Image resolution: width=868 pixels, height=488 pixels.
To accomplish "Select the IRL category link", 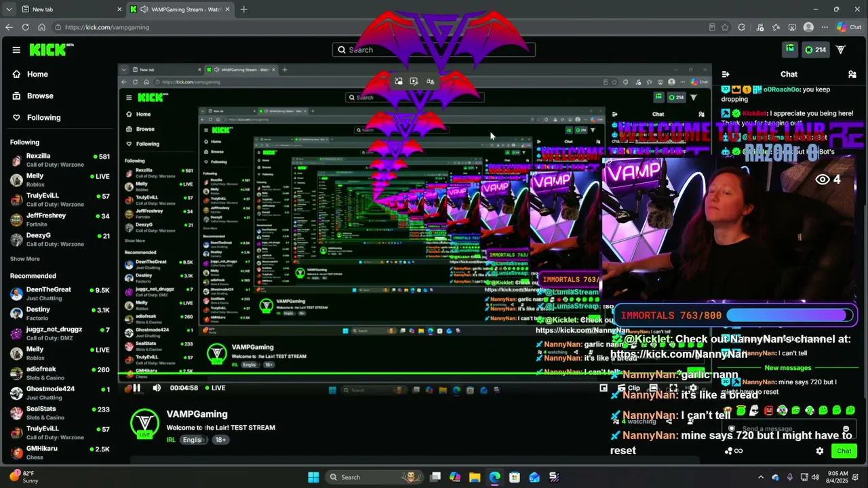I will click(x=171, y=440).
